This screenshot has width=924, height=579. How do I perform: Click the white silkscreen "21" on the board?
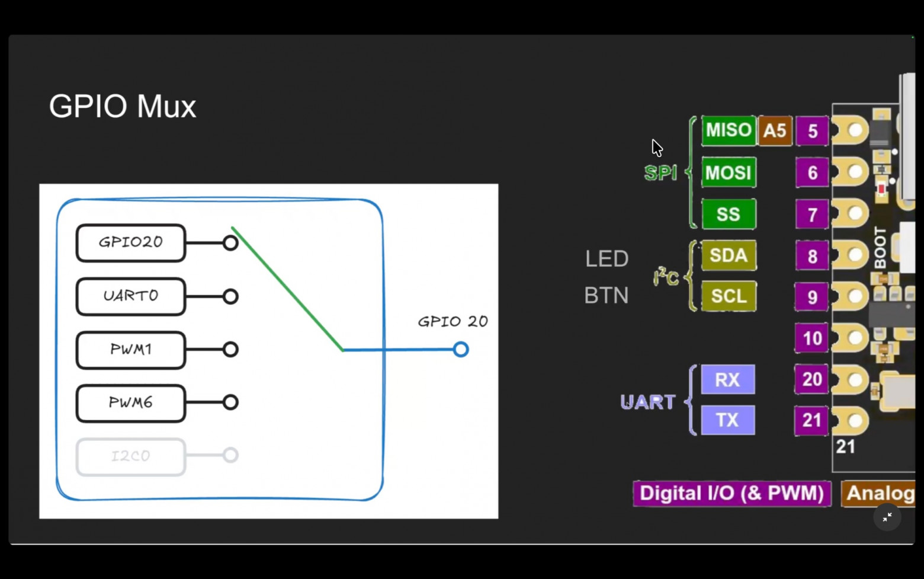846,447
